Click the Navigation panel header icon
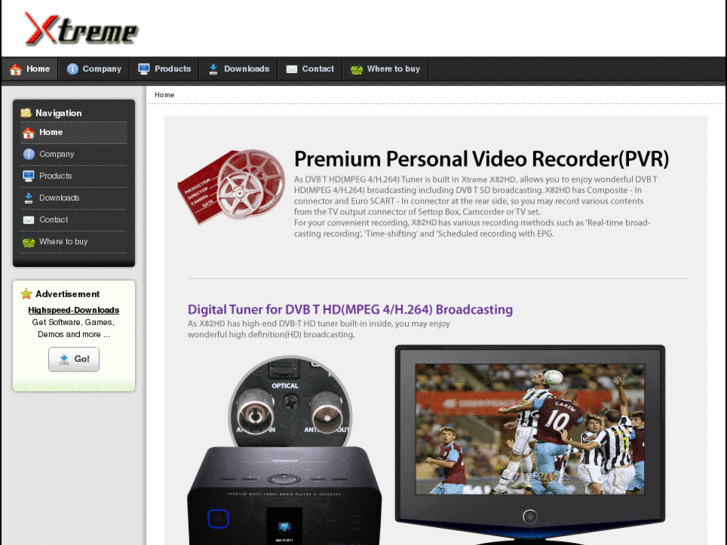This screenshot has height=545, width=727. click(x=26, y=113)
